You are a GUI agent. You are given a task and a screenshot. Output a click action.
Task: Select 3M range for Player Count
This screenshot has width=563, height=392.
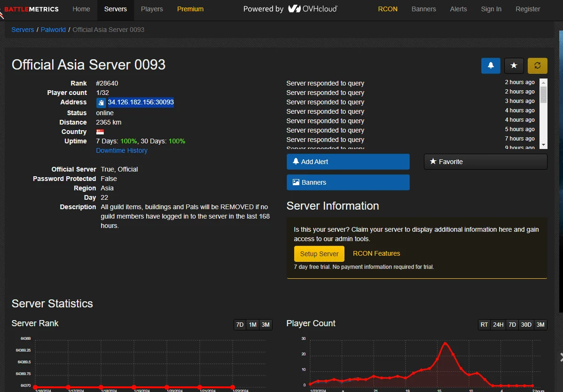point(540,324)
